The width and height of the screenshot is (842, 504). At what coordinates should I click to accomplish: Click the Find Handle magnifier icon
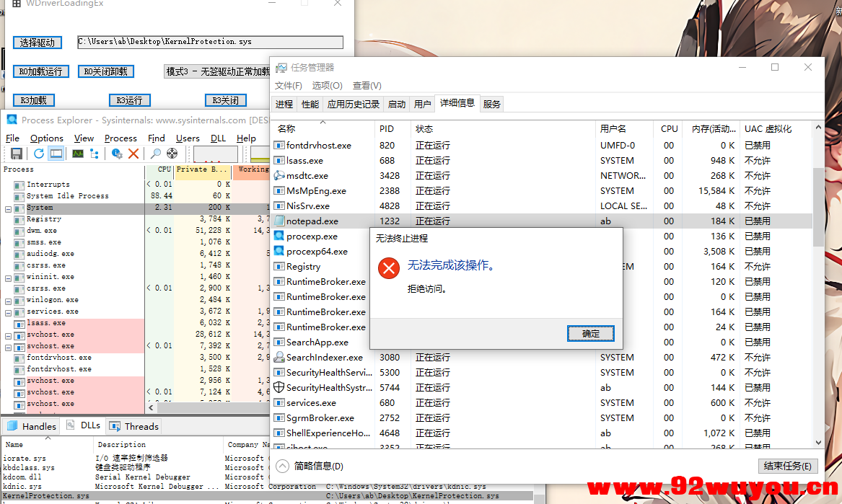pyautogui.click(x=154, y=153)
